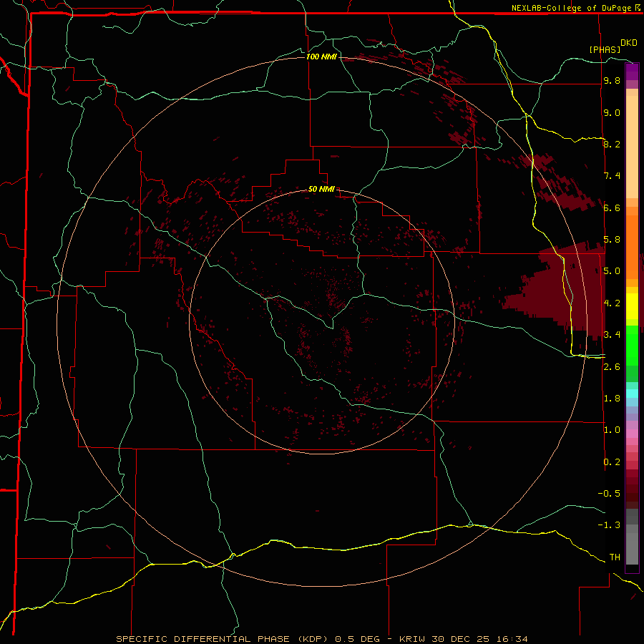This screenshot has height=644, width=644.
Task: Click the 50 NMI range ring label
Action: tap(321, 190)
